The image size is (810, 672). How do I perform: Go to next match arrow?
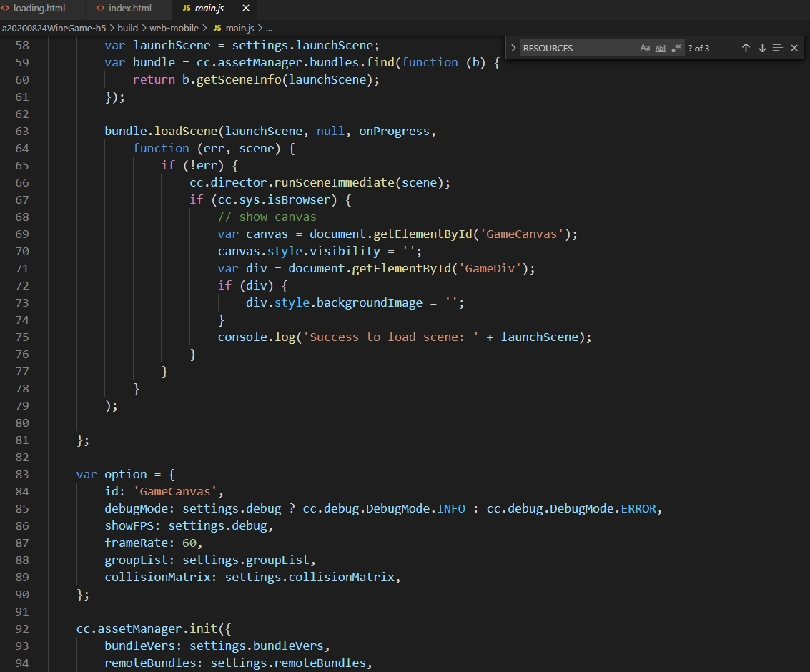762,48
